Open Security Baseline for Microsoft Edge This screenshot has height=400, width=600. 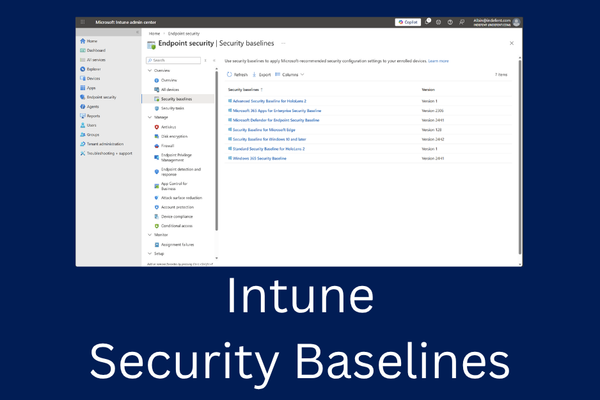(x=262, y=130)
